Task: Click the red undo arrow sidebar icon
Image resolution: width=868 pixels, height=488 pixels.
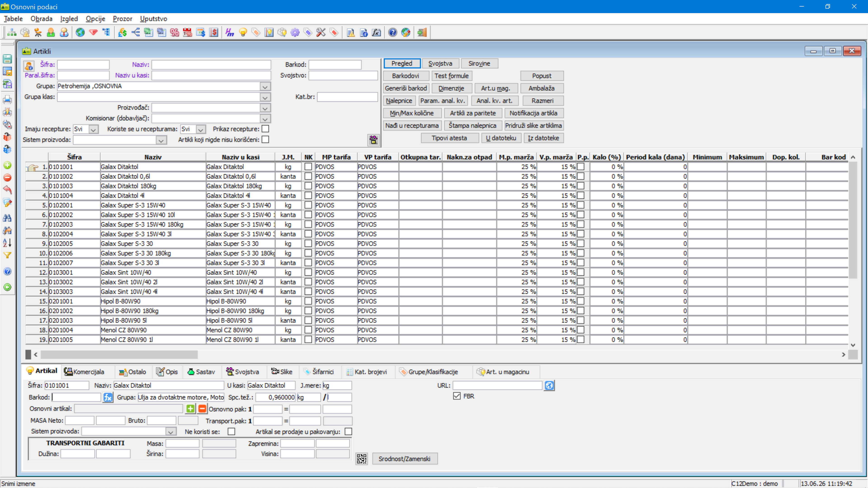Action: (7, 190)
